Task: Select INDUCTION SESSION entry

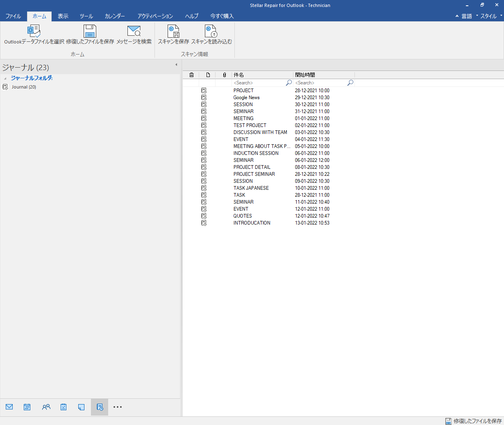Action: [256, 153]
